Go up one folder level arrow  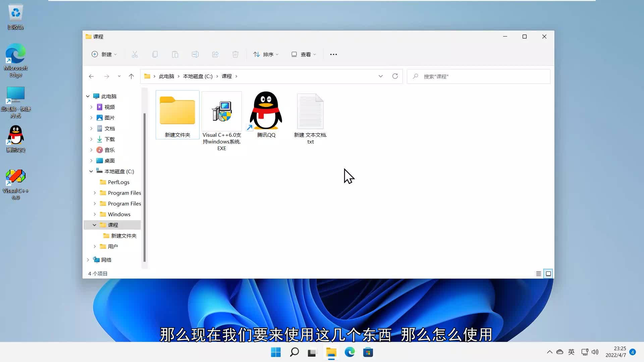pyautogui.click(x=131, y=76)
